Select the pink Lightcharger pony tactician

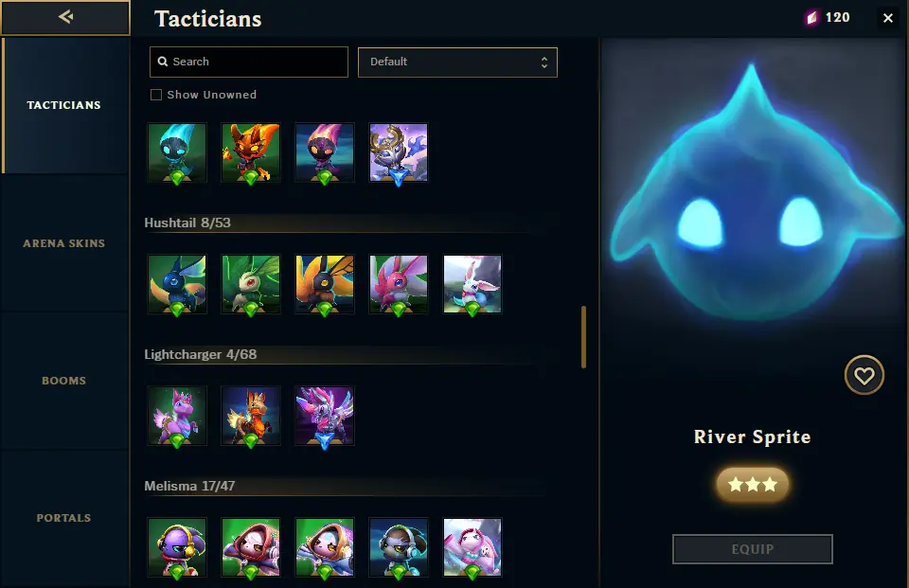coord(177,417)
